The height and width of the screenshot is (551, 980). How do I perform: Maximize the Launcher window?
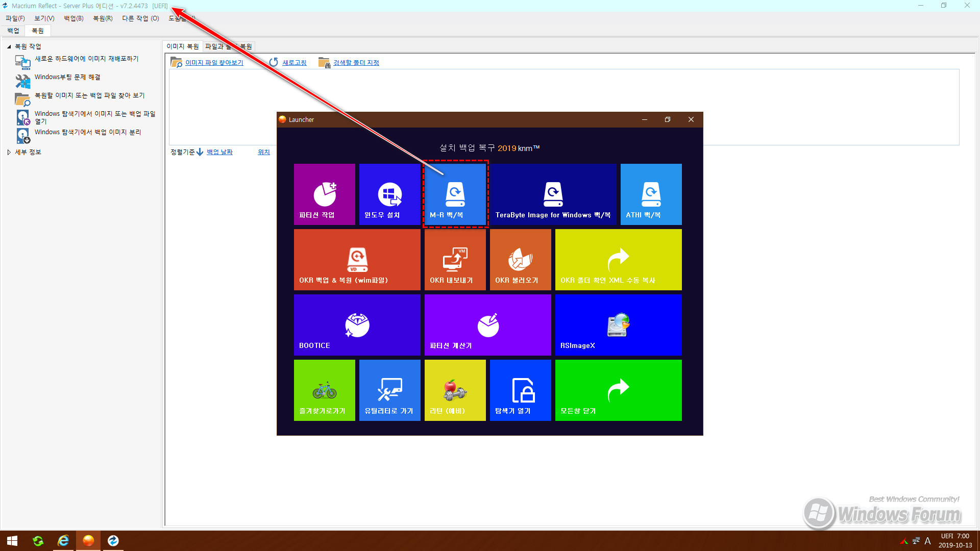click(x=668, y=119)
